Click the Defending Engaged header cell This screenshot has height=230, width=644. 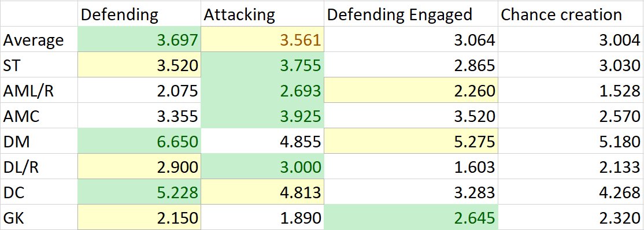click(x=410, y=14)
